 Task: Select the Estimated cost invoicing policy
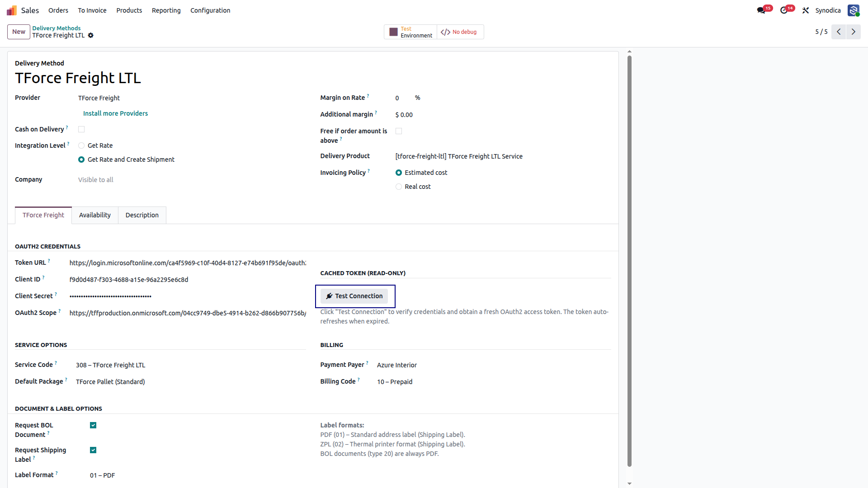pyautogui.click(x=399, y=173)
